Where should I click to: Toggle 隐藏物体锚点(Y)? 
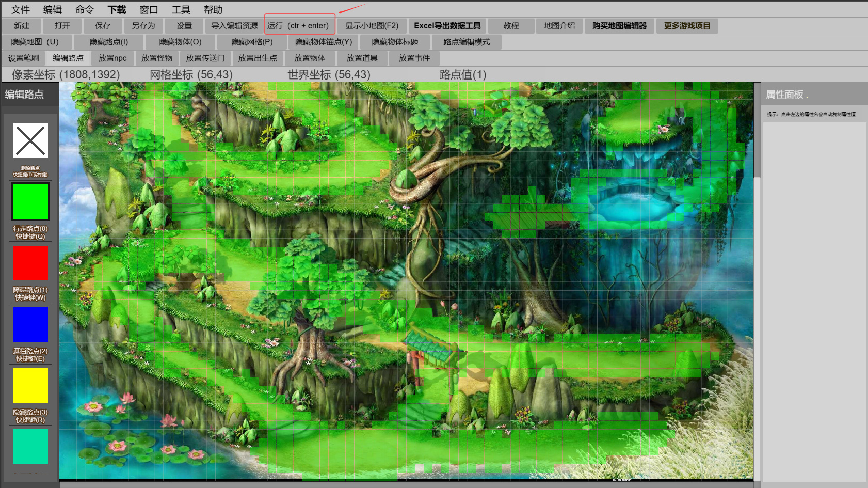pos(324,42)
